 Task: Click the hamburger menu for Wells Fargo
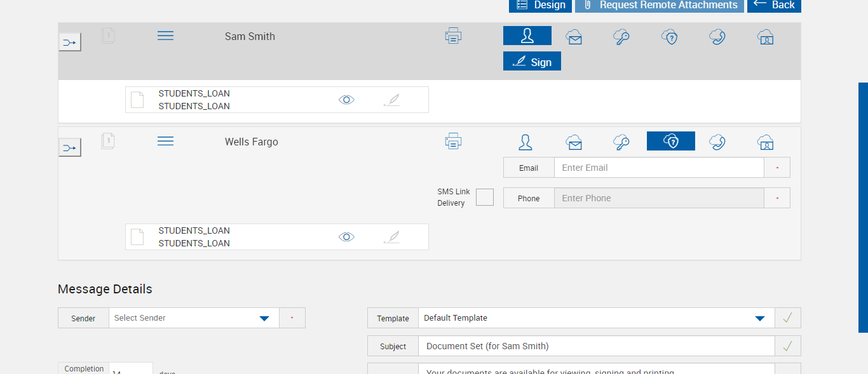[x=165, y=141]
